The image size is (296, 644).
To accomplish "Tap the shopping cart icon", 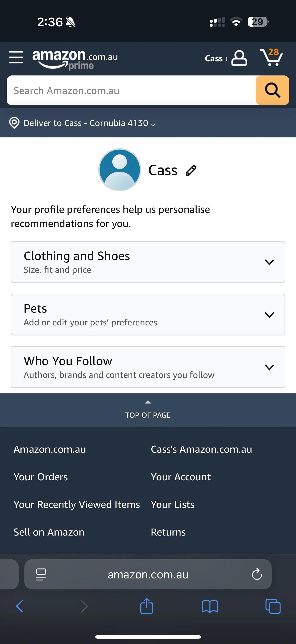I will (271, 57).
